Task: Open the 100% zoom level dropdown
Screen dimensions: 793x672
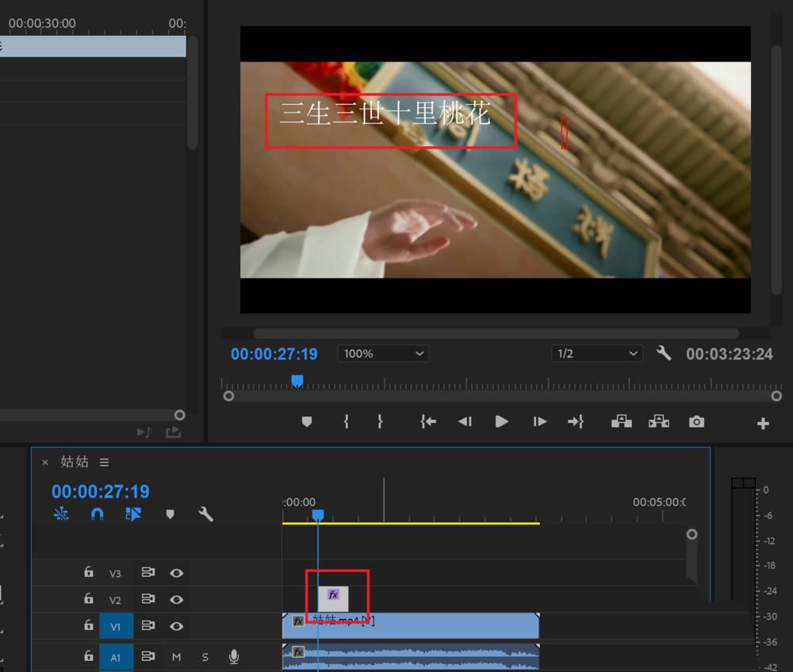Action: (383, 354)
